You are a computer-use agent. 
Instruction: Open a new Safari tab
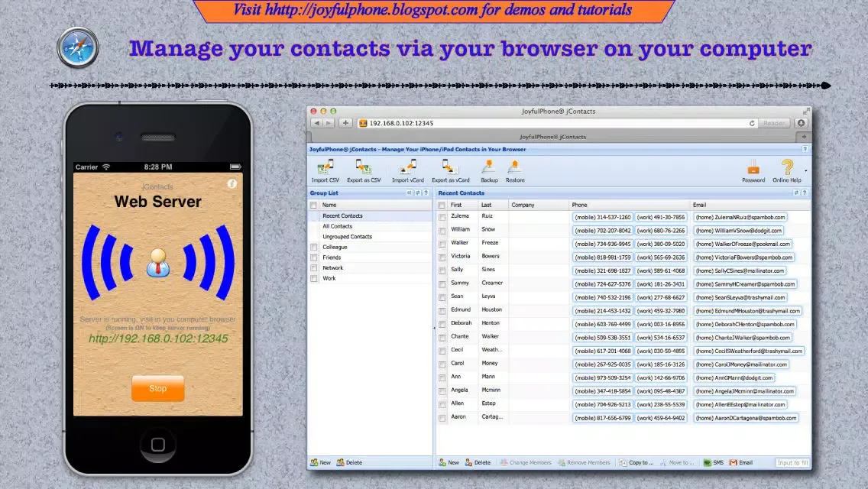(804, 136)
